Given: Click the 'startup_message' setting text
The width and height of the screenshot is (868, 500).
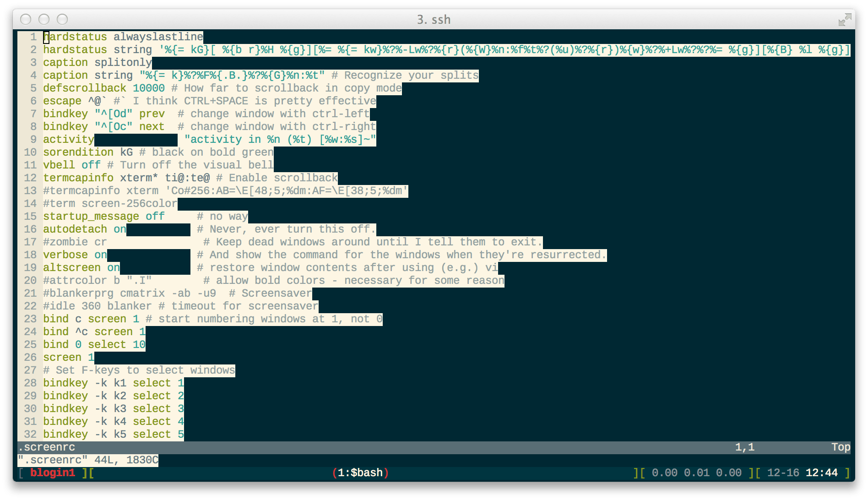Looking at the screenshot, I should [91, 216].
